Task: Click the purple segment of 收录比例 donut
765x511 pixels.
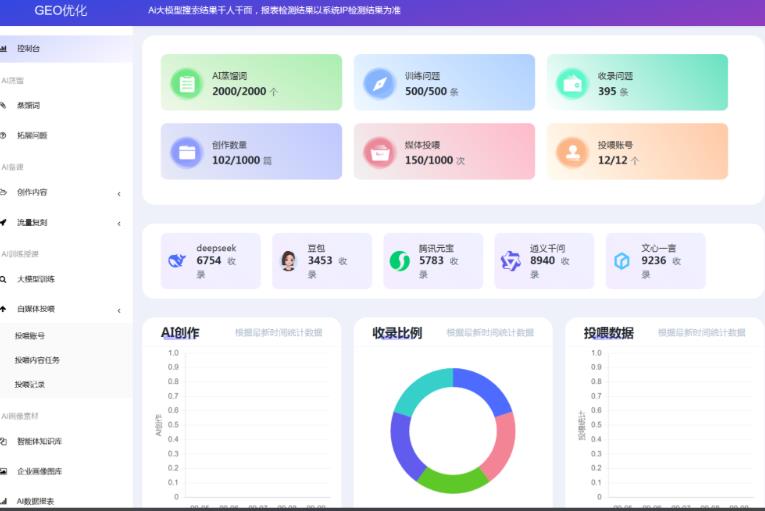Action: pos(404,447)
